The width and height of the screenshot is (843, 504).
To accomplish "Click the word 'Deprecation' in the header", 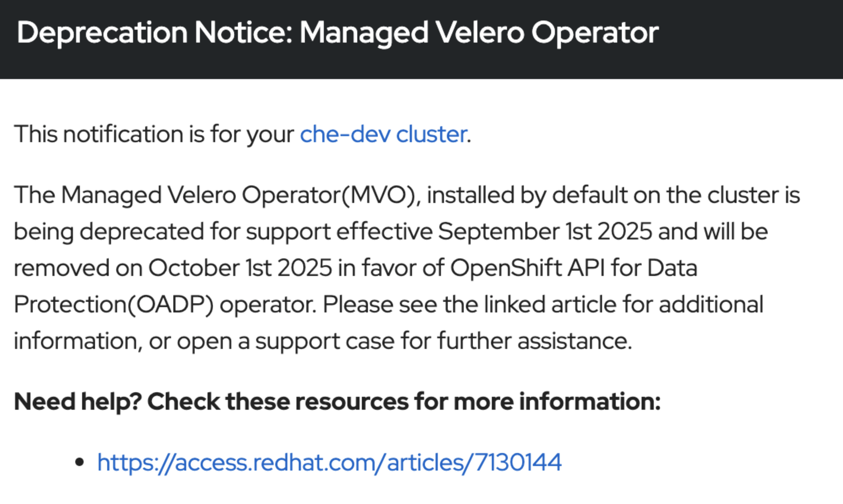I will 102,33.
